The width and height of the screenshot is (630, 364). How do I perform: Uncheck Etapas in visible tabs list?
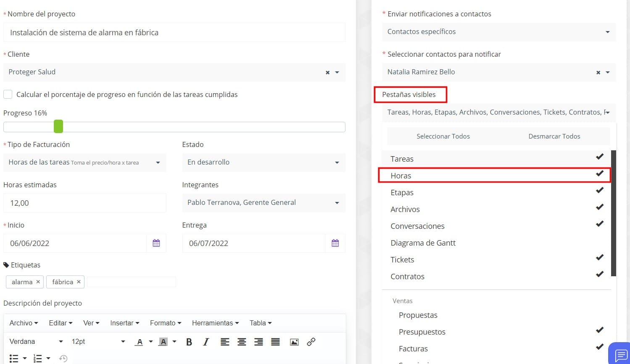[496, 192]
